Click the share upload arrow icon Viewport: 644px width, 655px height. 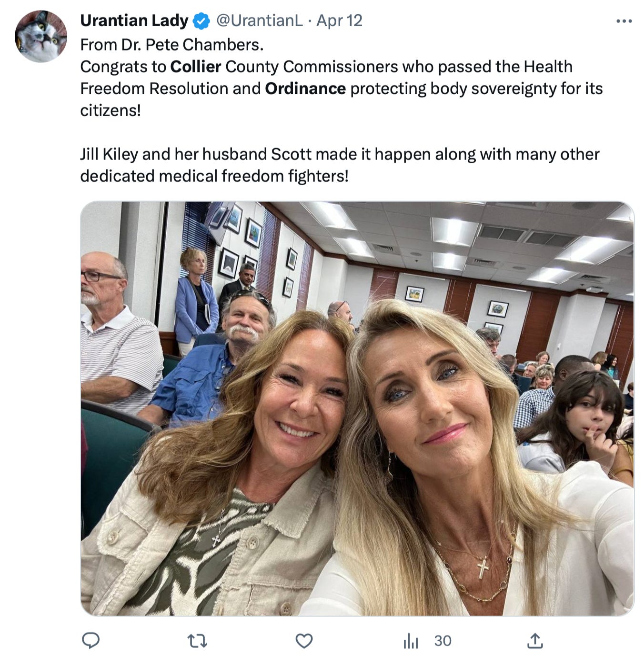535,641
